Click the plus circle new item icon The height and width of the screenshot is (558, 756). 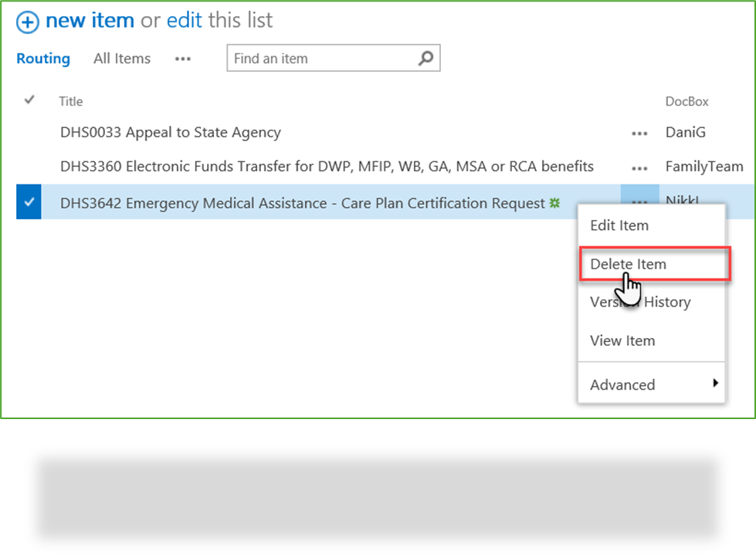pos(27,22)
